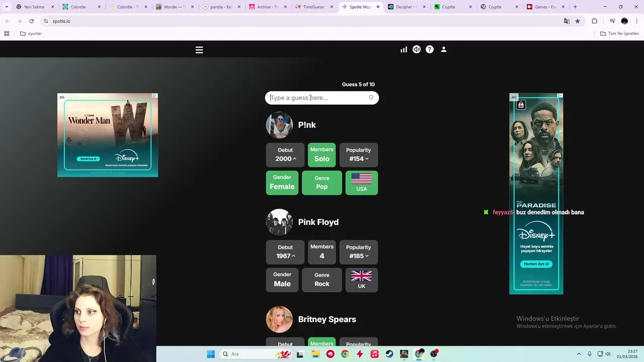This screenshot has width=644, height=362.
Task: Expand the tab search dropdown arrow
Action: pyautogui.click(x=7, y=7)
